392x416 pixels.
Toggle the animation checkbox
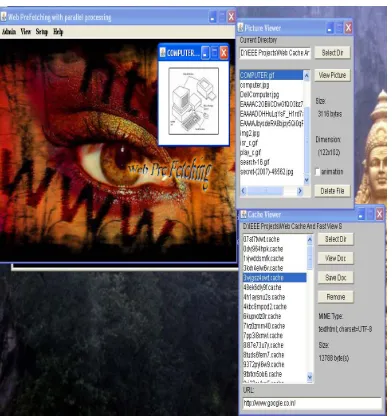pyautogui.click(x=317, y=172)
